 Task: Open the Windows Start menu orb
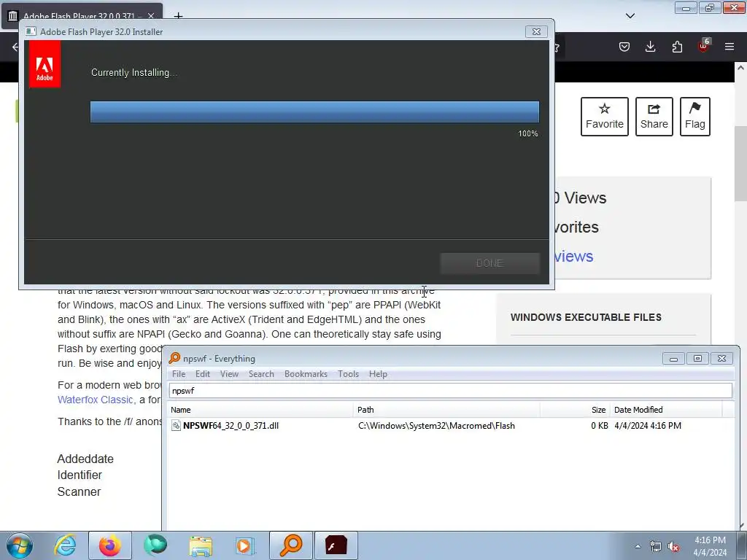tap(20, 545)
